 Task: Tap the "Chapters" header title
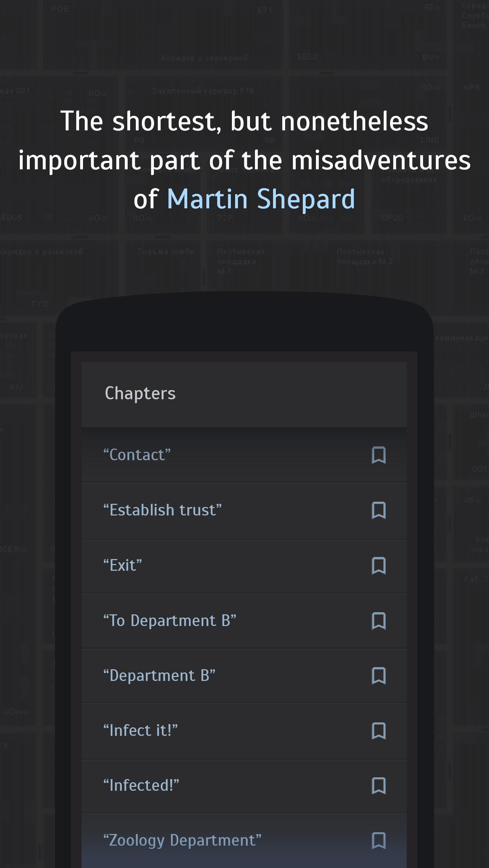click(x=140, y=393)
